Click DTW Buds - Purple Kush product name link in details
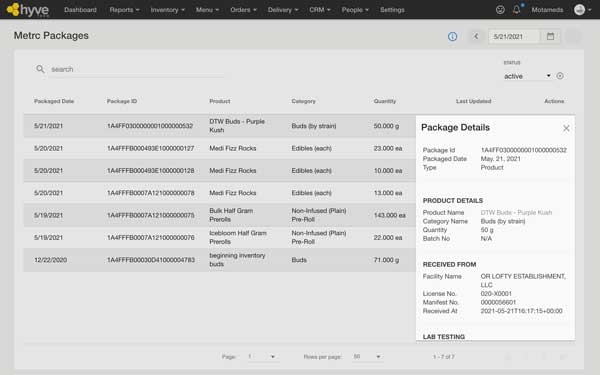The width and height of the screenshot is (600, 375). [516, 212]
